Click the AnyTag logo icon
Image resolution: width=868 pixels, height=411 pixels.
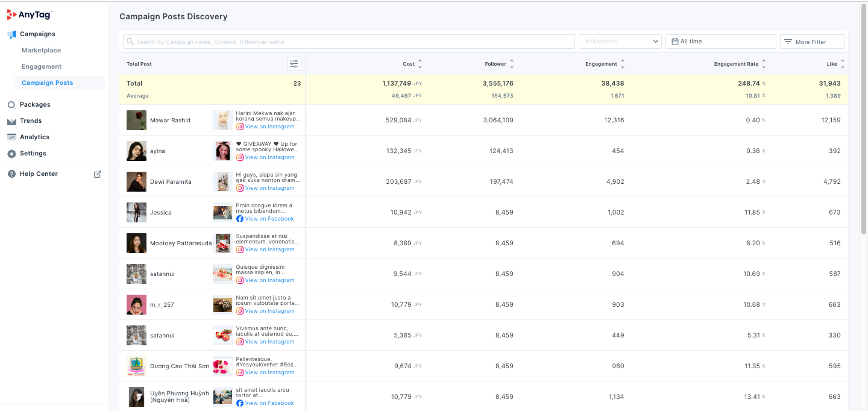[12, 14]
